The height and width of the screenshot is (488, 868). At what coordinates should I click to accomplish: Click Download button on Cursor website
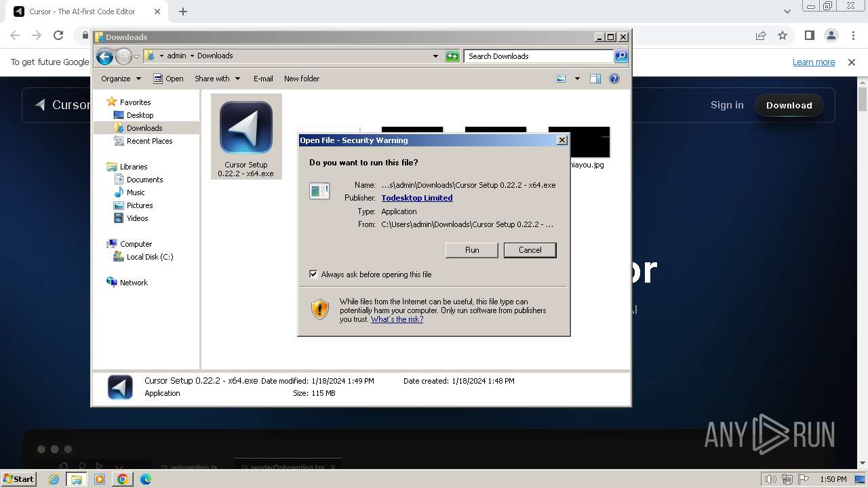[789, 105]
